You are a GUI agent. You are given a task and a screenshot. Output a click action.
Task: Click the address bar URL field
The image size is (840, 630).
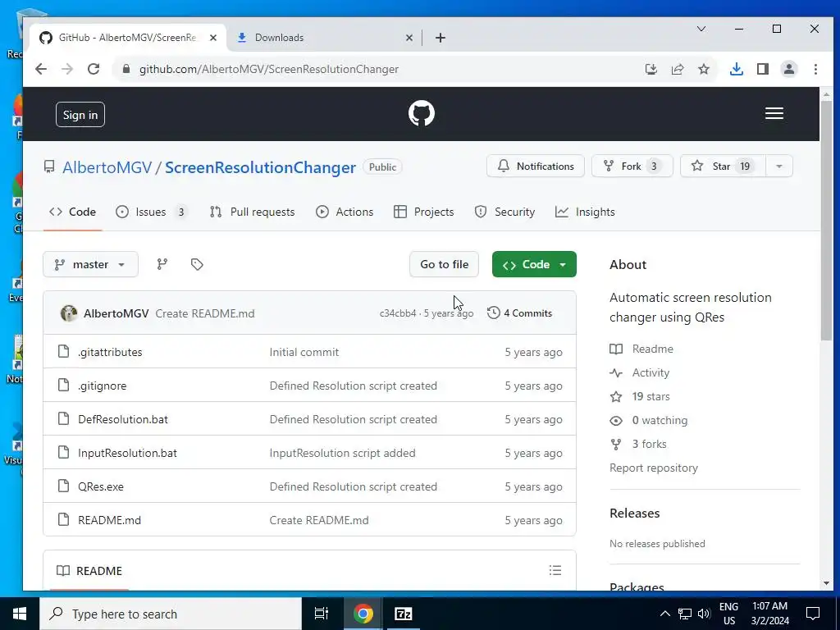[375, 69]
